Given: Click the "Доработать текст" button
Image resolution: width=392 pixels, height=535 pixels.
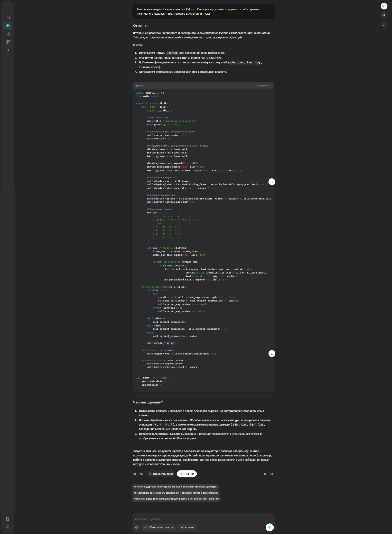Looking at the screenshot, I should coord(161,474).
